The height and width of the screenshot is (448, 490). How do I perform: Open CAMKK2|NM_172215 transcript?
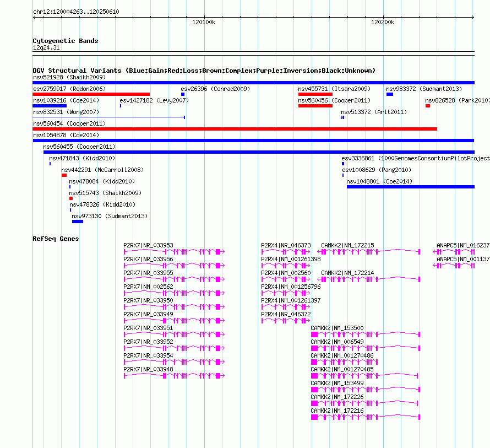point(369,251)
